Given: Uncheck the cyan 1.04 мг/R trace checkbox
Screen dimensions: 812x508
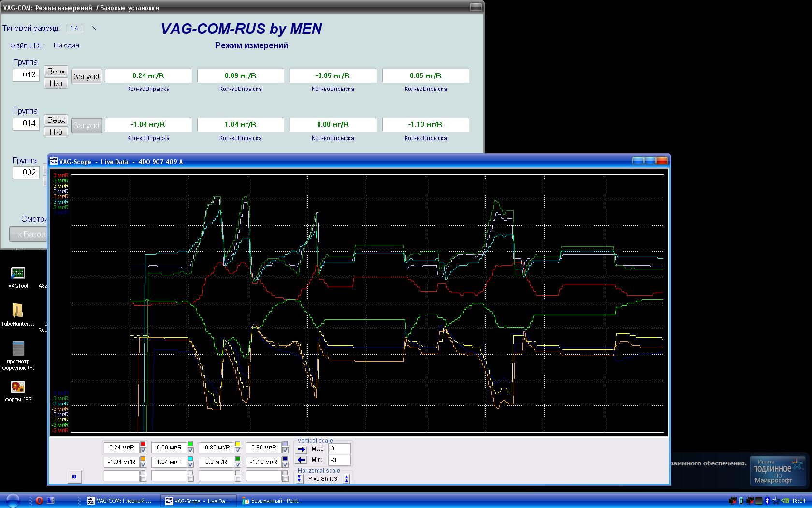Looking at the screenshot, I should click(190, 464).
